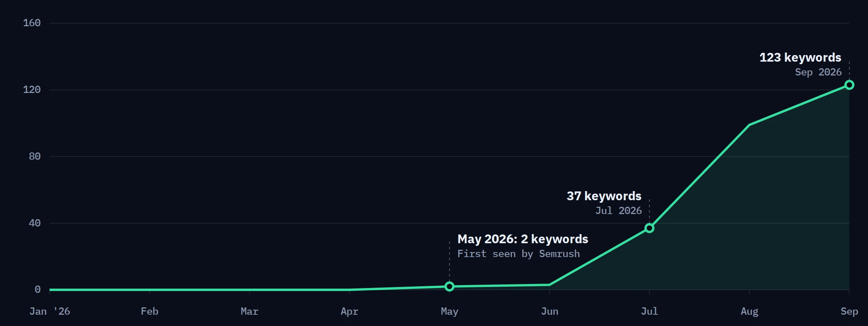This screenshot has width=868, height=326.
Task: Select the Jun x-axis label
Action: [550, 311]
